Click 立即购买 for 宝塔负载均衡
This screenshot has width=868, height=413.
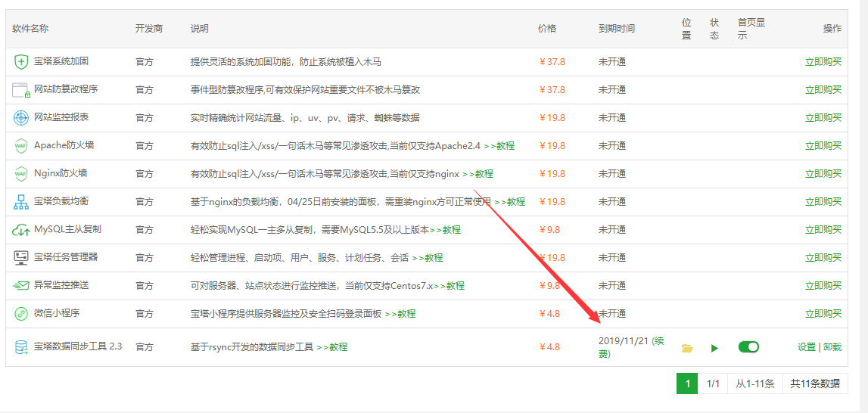point(823,201)
